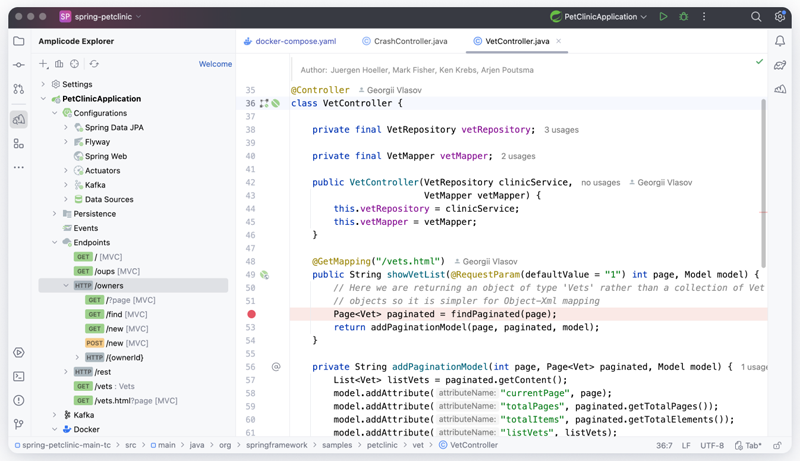
Task: Change LF line separator in status bar
Action: coord(686,446)
